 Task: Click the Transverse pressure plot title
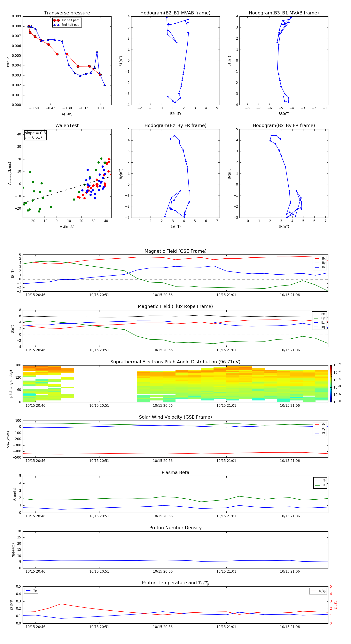(67, 13)
